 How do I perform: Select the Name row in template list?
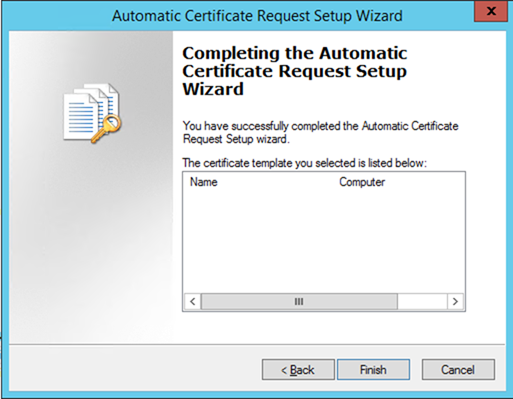[x=323, y=182]
